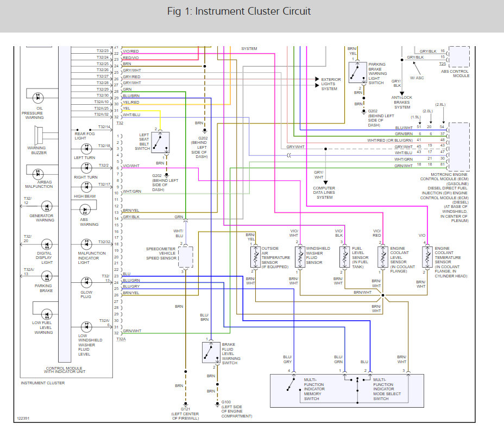The width and height of the screenshot is (504, 437).
Task: Select the high beam indicator lamp symbol
Action: click(86, 187)
